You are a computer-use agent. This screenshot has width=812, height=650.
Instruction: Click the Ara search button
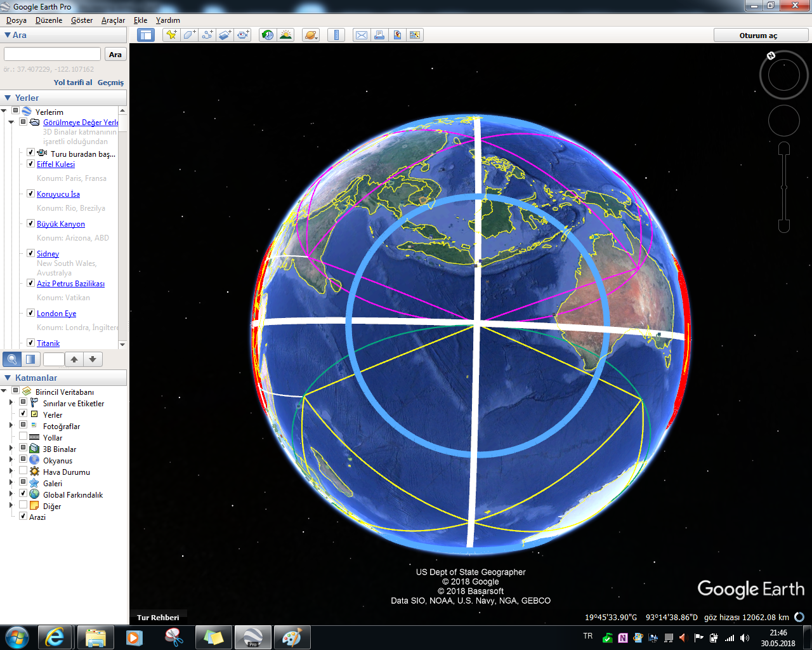coord(115,55)
